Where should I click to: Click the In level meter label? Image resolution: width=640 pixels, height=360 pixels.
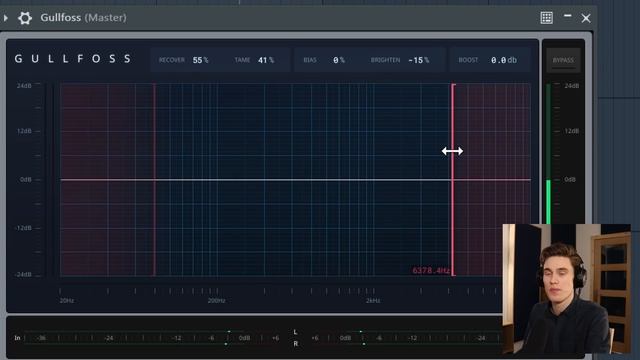point(17,338)
